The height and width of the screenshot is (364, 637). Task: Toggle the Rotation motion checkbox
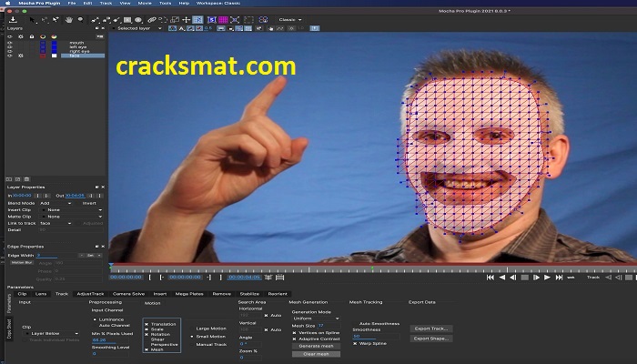pyautogui.click(x=147, y=334)
